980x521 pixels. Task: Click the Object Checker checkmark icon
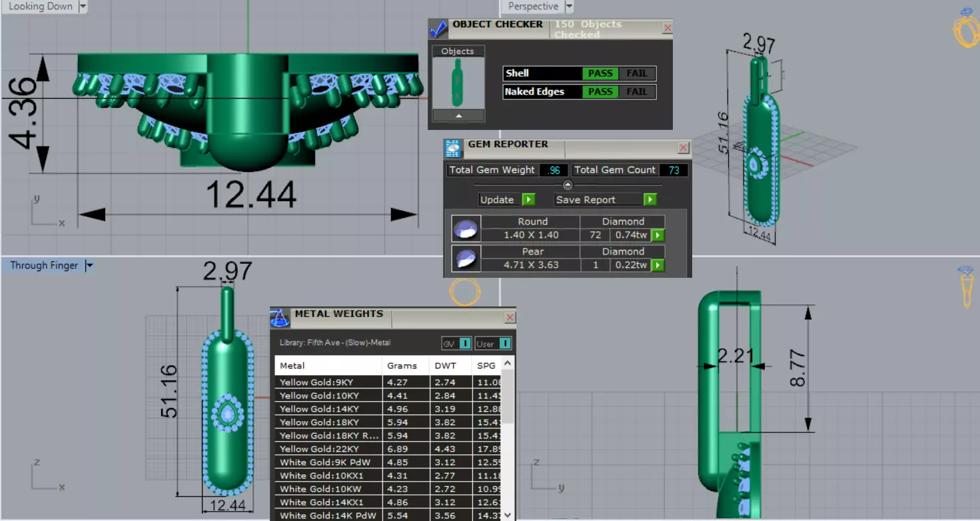point(438,29)
